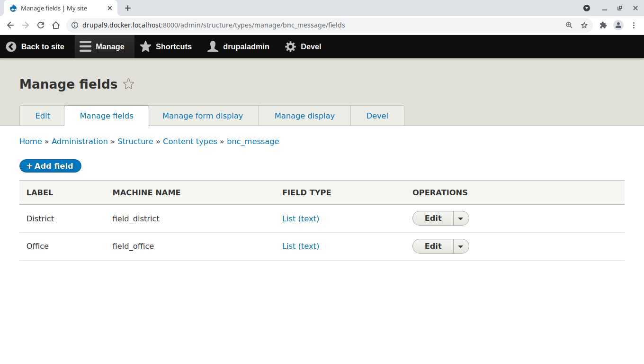Open the browser extensions puzzle icon
The height and width of the screenshot is (364, 644).
[603, 25]
